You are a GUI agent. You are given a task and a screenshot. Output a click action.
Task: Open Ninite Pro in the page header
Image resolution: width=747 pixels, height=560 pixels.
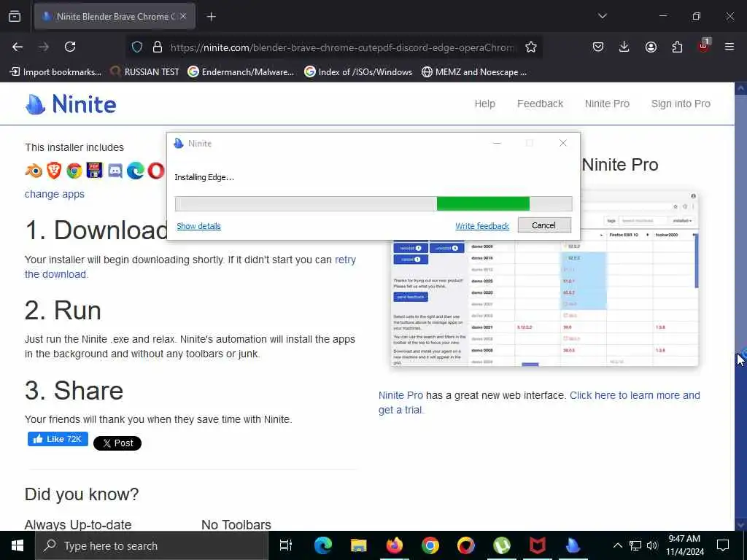click(x=607, y=104)
